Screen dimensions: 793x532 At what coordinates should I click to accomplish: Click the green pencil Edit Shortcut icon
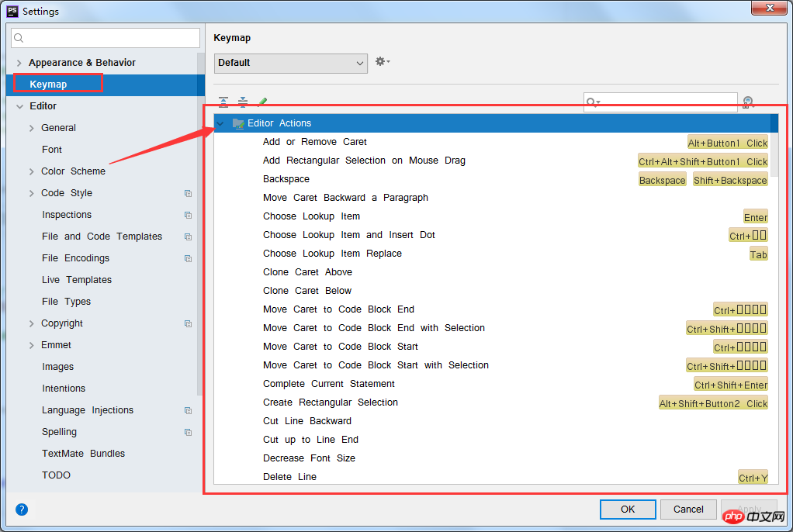point(262,102)
